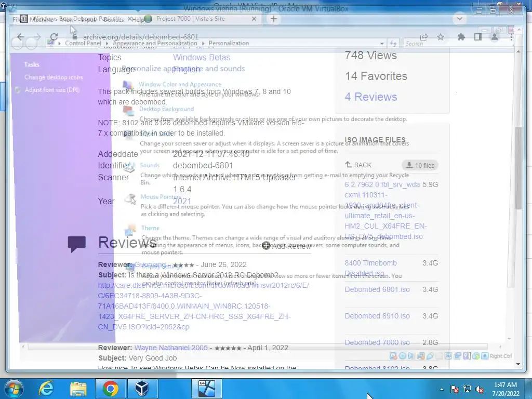This screenshot has width=532, height=399.
Task: Open reviewer Wayne Nathaniel 2005 profile
Action: coord(171,348)
